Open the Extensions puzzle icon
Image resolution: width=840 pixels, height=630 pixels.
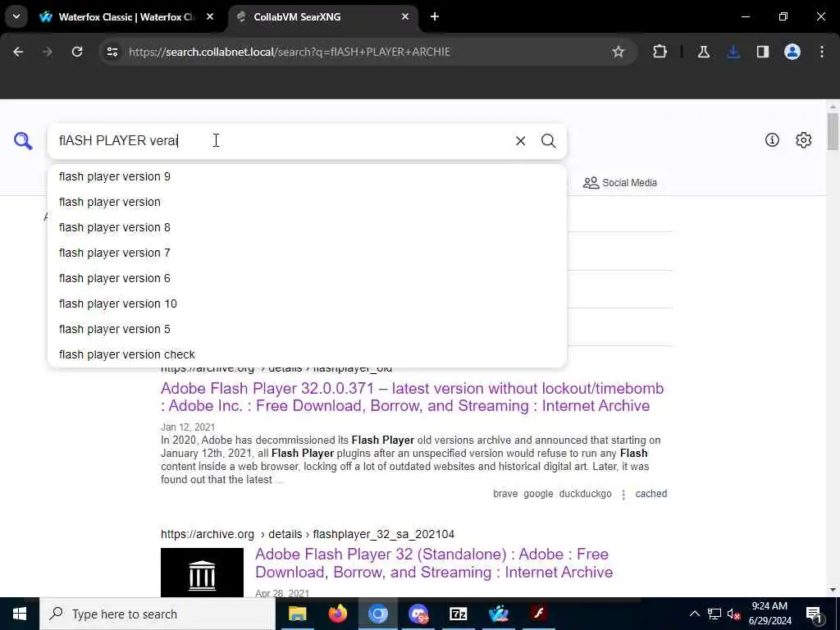pos(660,52)
